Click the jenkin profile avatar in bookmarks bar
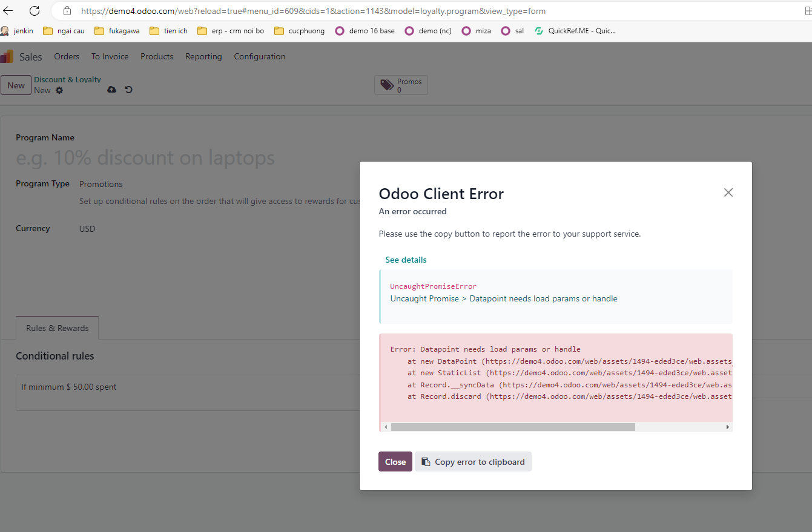812x532 pixels. [5, 30]
